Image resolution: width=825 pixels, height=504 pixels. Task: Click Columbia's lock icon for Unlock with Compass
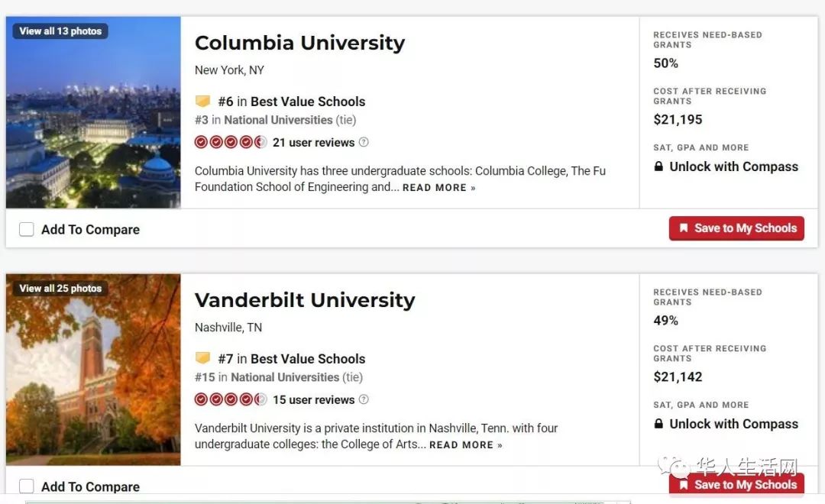pyautogui.click(x=658, y=166)
